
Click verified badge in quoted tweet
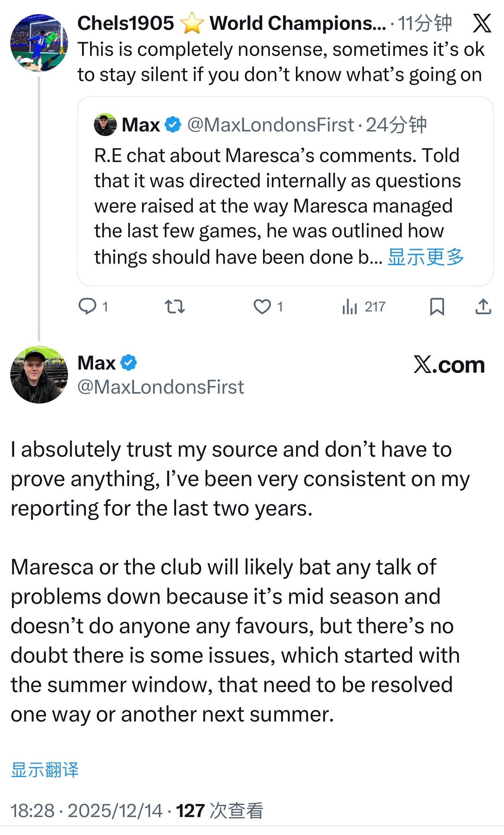(x=173, y=125)
